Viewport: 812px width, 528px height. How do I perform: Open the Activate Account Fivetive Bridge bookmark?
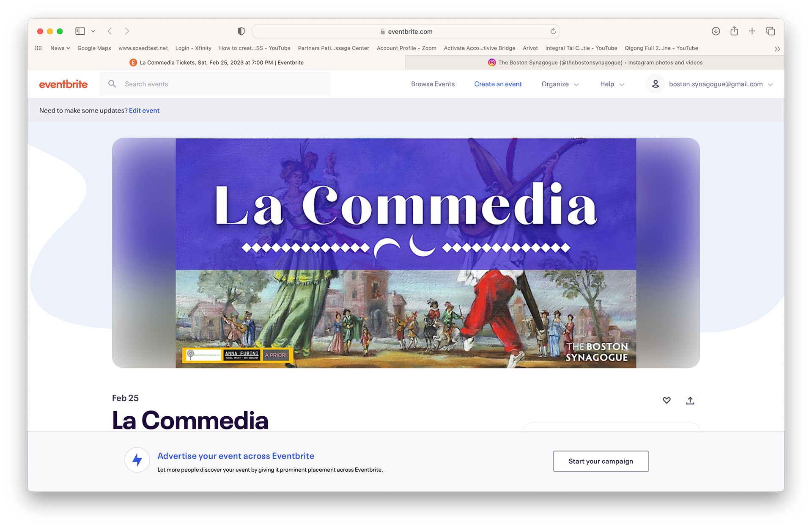[x=480, y=48]
